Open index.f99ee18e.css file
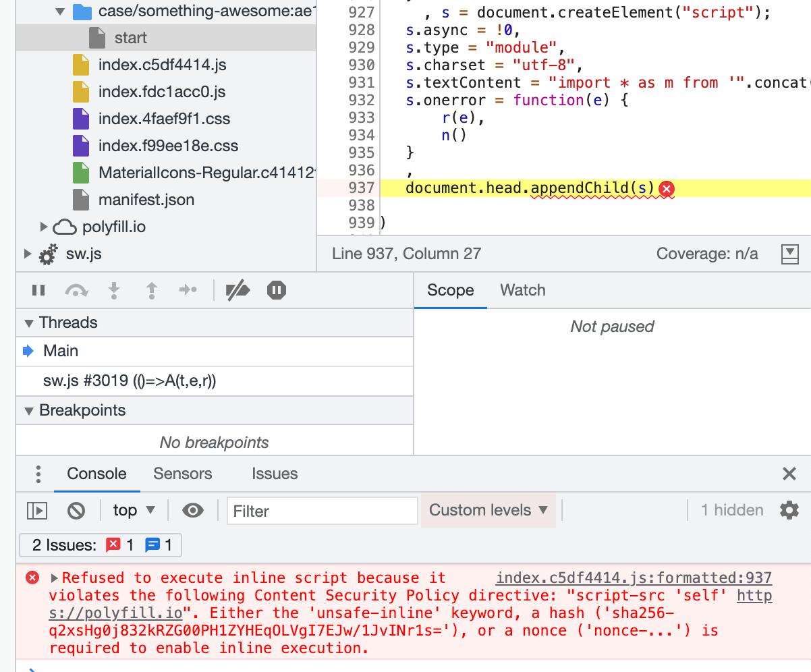The height and width of the screenshot is (672, 811). (x=168, y=146)
